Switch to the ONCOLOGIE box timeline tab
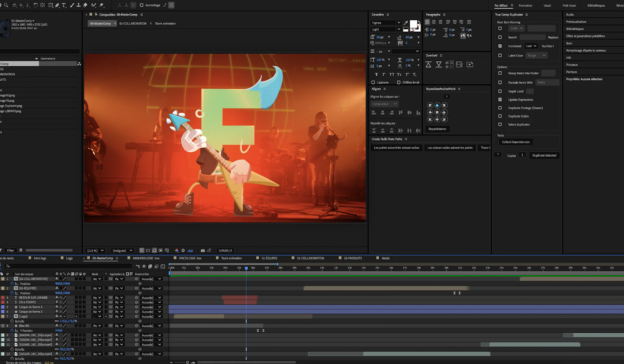The image size is (624, 364). pyautogui.click(x=190, y=258)
